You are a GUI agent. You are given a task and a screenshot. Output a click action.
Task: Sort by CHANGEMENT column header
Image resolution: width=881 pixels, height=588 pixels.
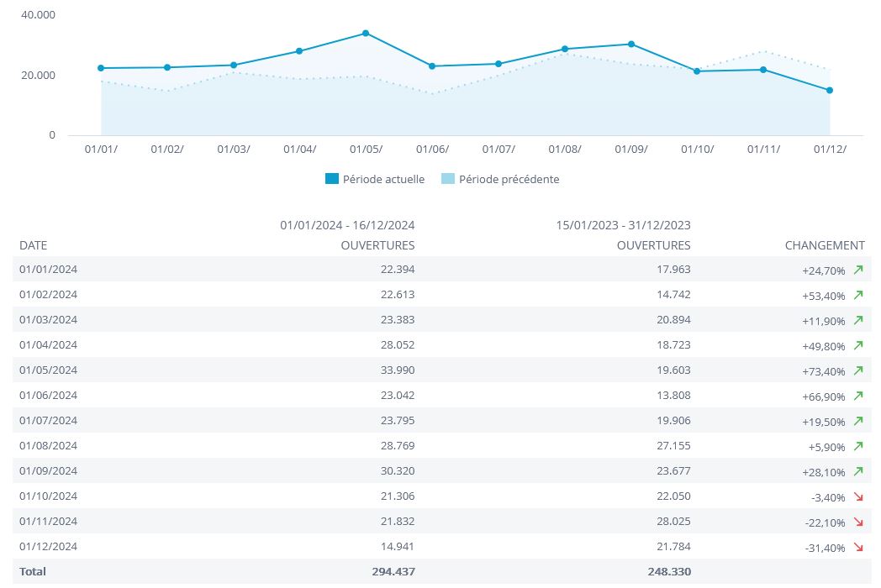(x=824, y=245)
